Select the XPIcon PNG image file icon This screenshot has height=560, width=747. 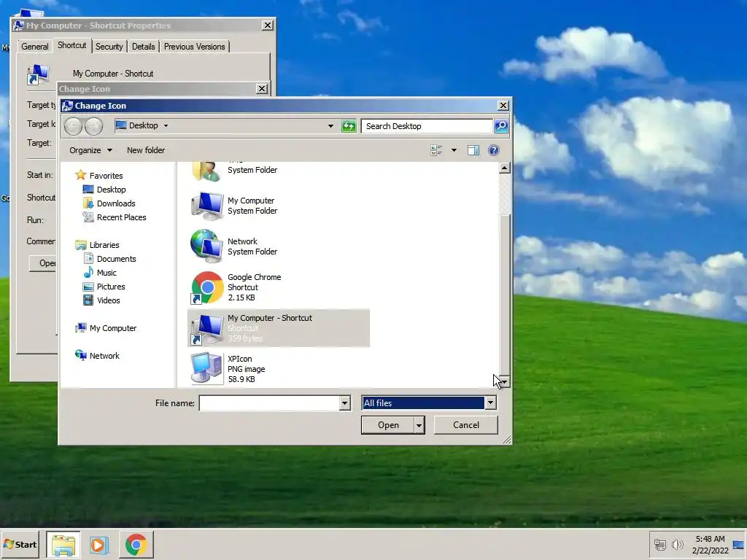tap(206, 368)
